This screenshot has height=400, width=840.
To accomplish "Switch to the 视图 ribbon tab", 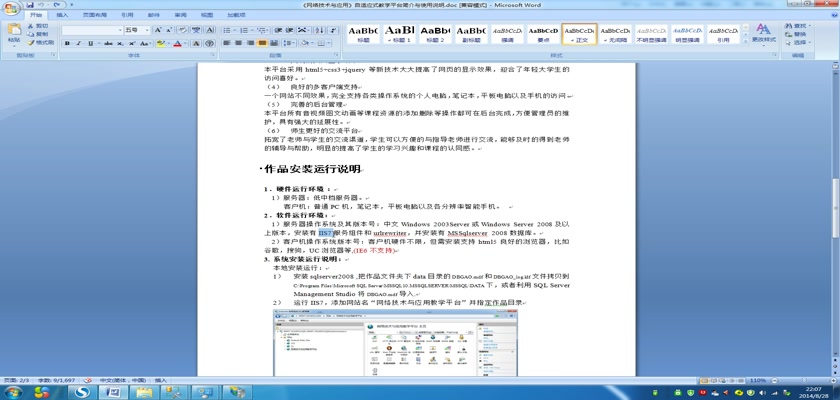I will click(206, 16).
